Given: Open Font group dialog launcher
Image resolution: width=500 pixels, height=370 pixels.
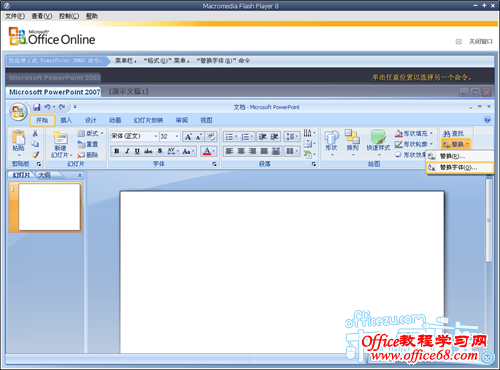Looking at the screenshot, I should [x=214, y=164].
